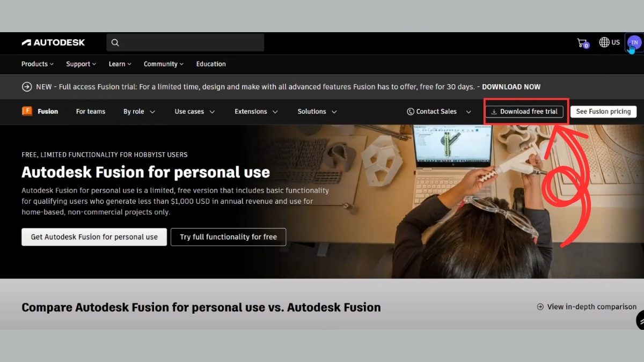Expand the Contact Sales dropdown

439,112
